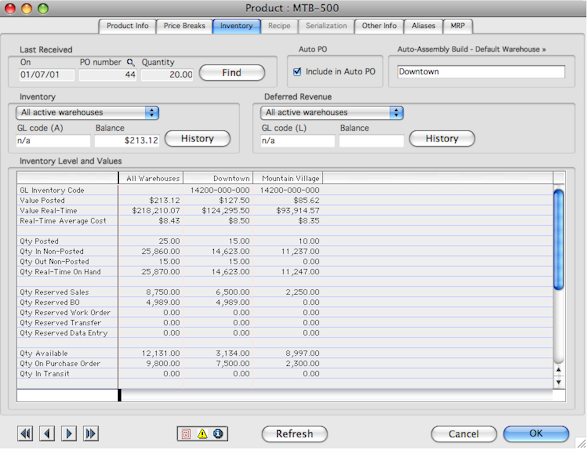Click Deferred Revenue GL code (L) field
This screenshot has height=450, width=587.
298,141
